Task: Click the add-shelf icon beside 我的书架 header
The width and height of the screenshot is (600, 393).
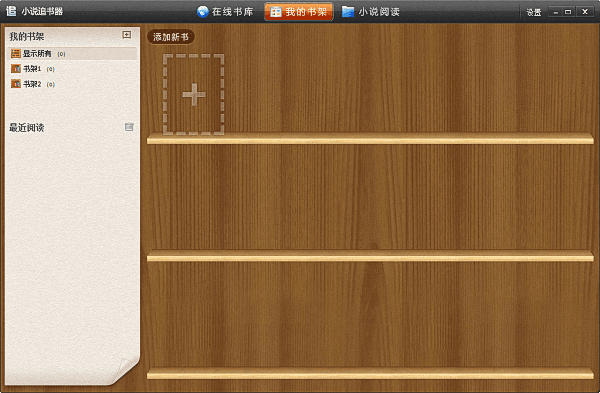Action: [x=127, y=35]
